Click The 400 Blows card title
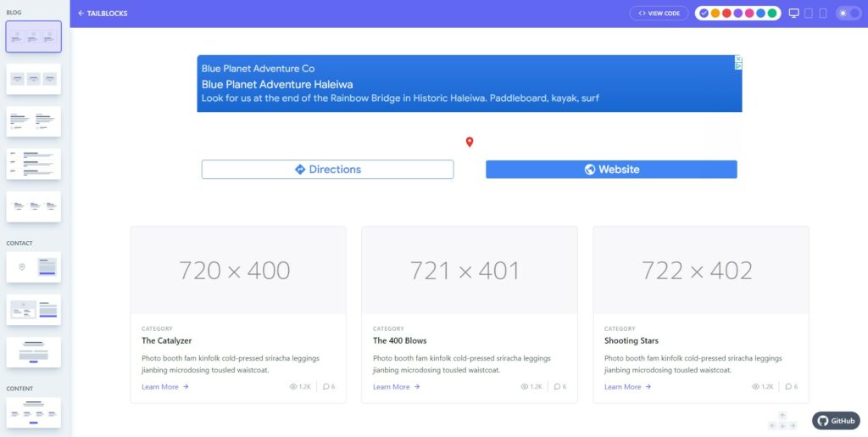Screen dimensions: 868x437 coord(400,340)
